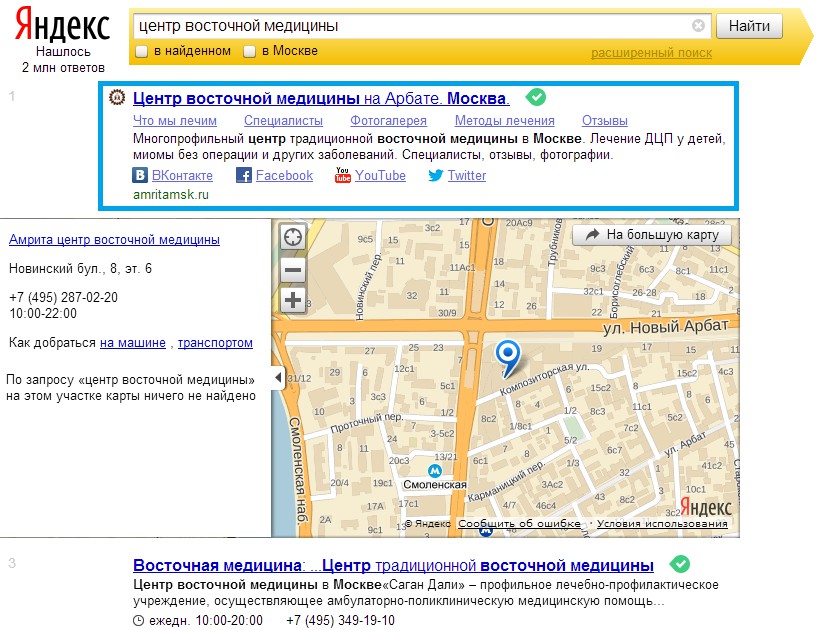Click the ВКонтакте icon
Image resolution: width=818 pixels, height=630 pixels.
[x=139, y=175]
